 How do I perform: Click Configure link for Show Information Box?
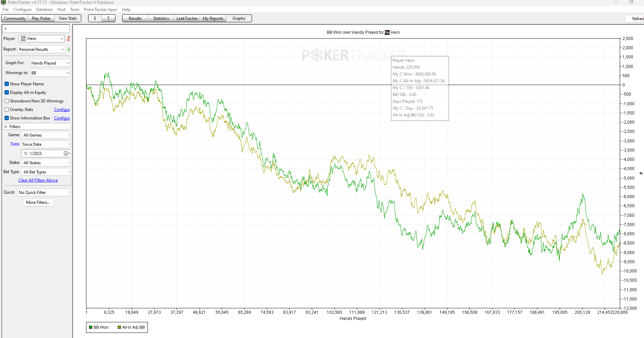[x=62, y=118]
